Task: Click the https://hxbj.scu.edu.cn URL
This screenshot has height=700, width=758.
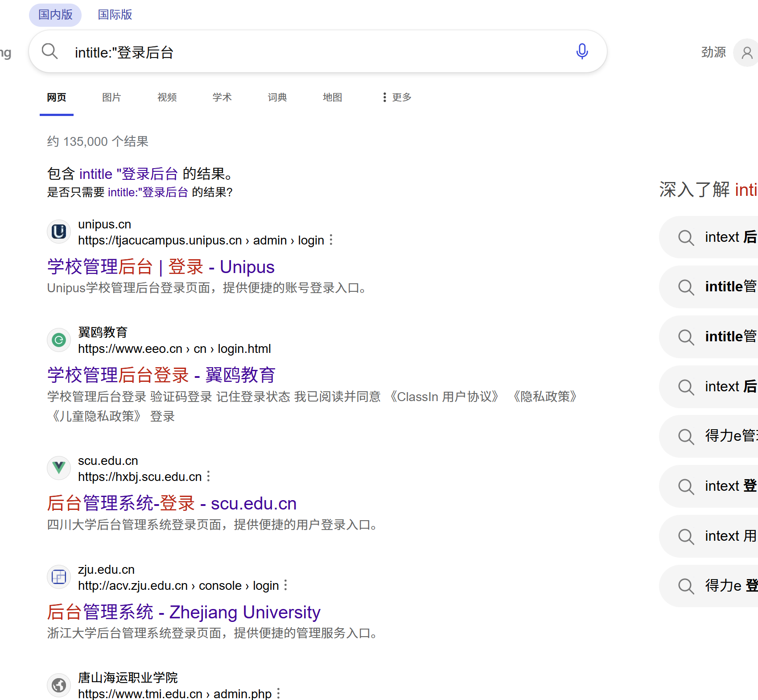Action: tap(140, 476)
